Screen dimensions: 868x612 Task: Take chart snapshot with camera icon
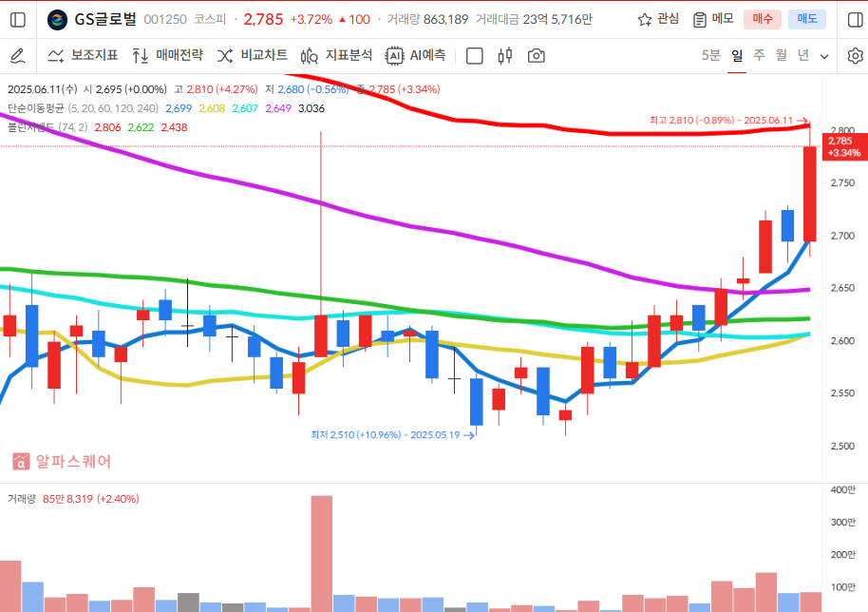coord(536,55)
